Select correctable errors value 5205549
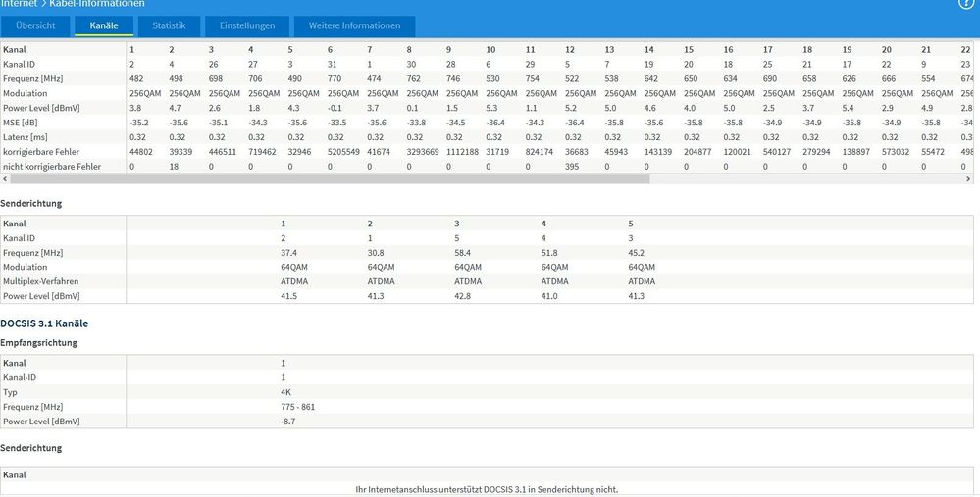 [x=343, y=152]
